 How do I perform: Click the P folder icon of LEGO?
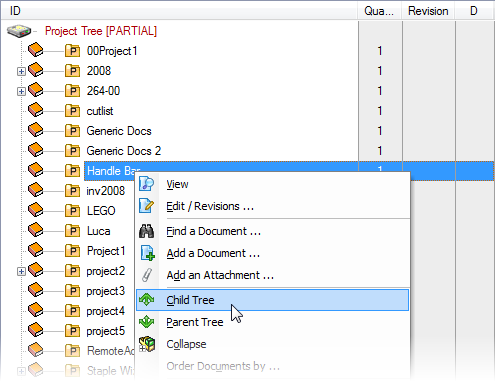tap(72, 211)
